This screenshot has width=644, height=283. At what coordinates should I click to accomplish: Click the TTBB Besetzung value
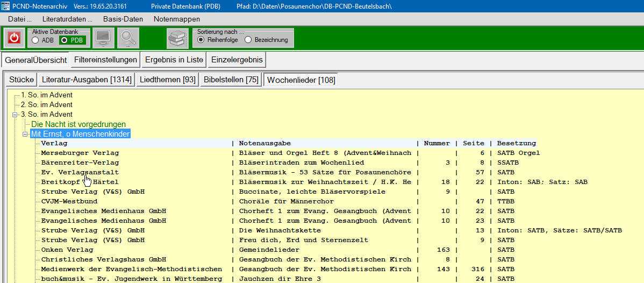point(506,202)
